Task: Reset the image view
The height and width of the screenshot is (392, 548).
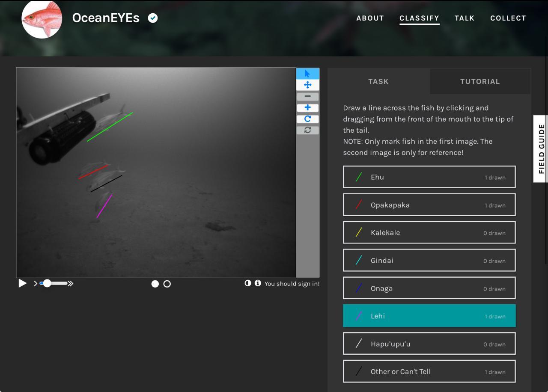Action: coord(307,130)
